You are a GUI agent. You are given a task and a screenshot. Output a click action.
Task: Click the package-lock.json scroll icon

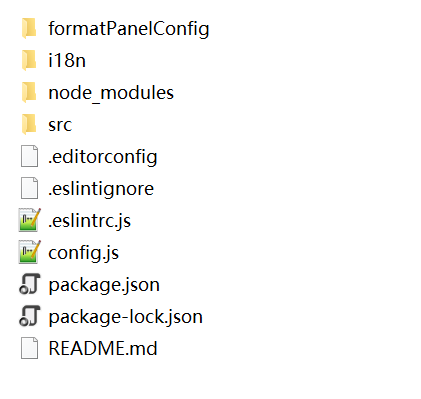pos(30,316)
